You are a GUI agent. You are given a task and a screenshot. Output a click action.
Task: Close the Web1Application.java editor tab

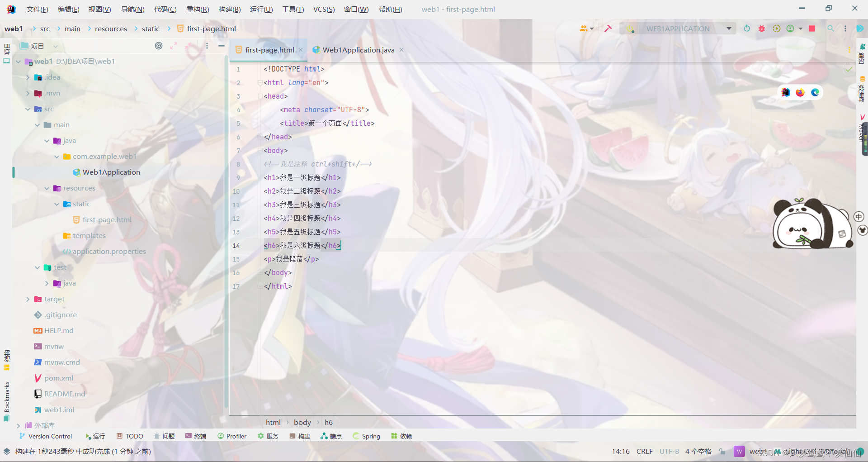pyautogui.click(x=401, y=50)
